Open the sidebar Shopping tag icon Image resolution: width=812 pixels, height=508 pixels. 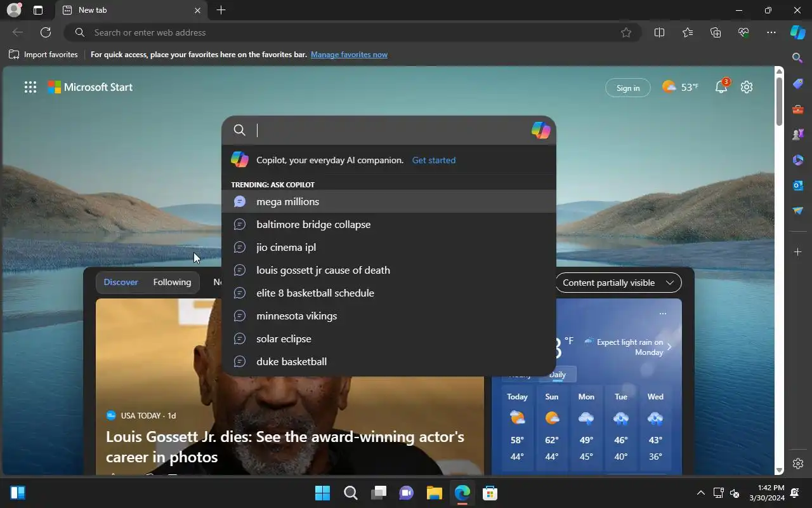pos(798,83)
